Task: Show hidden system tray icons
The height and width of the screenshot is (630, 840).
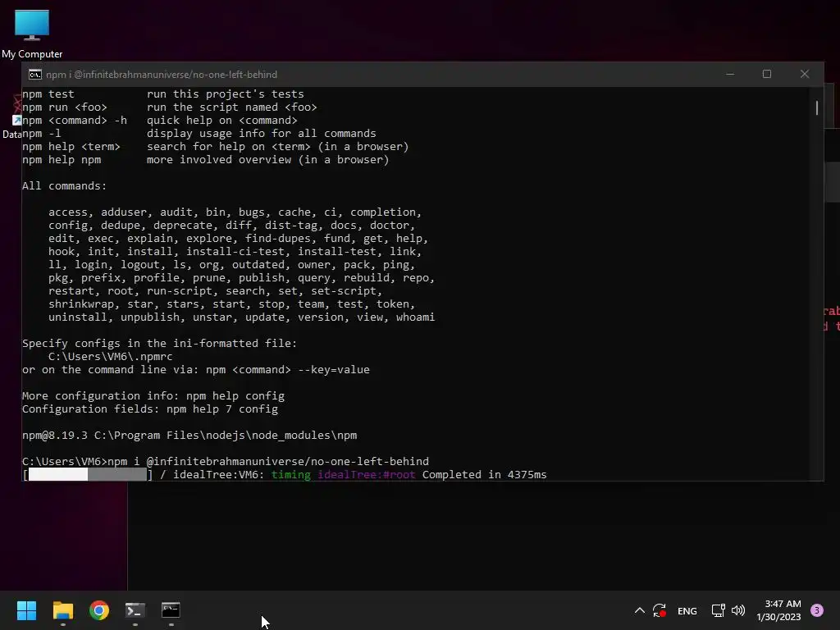Action: point(640,610)
